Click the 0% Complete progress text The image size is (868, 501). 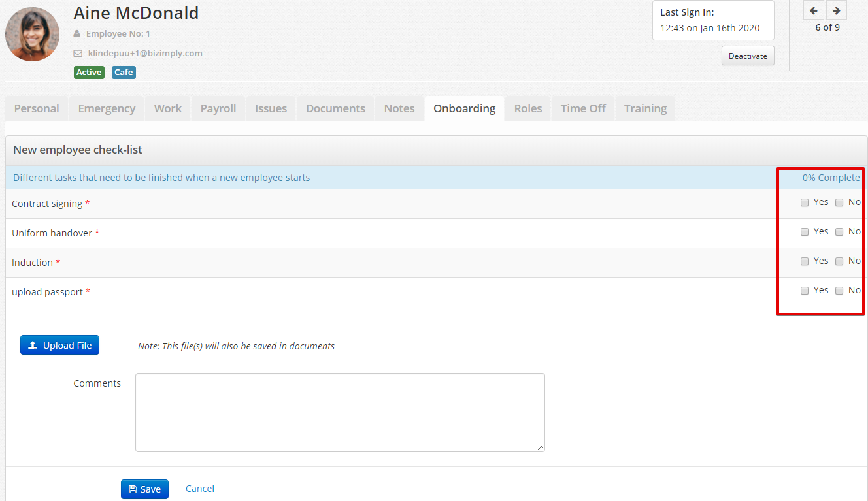pyautogui.click(x=831, y=178)
